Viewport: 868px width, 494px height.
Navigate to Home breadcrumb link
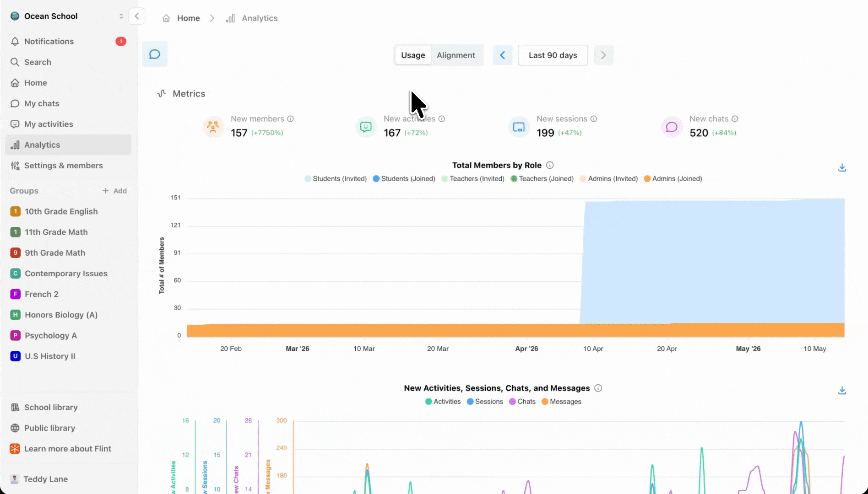(189, 18)
